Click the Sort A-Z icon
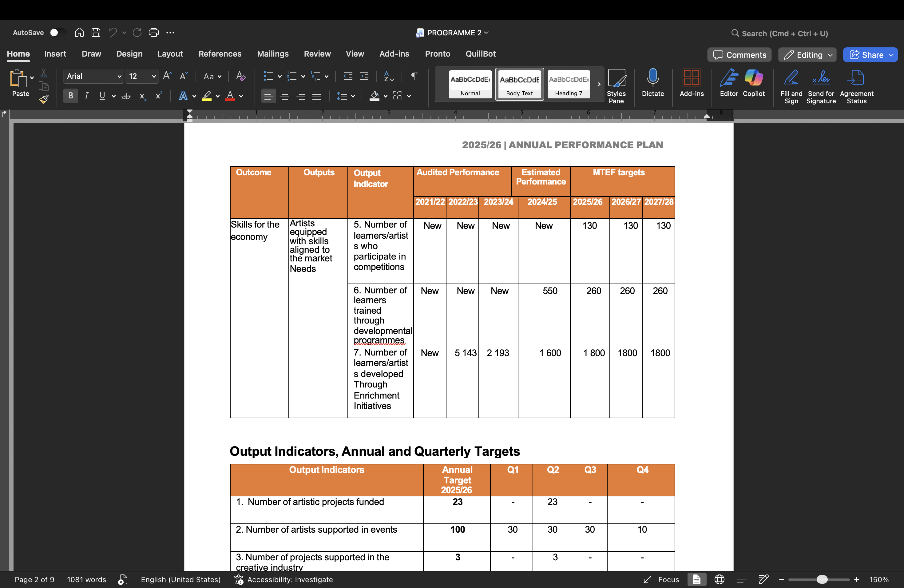 [x=389, y=76]
